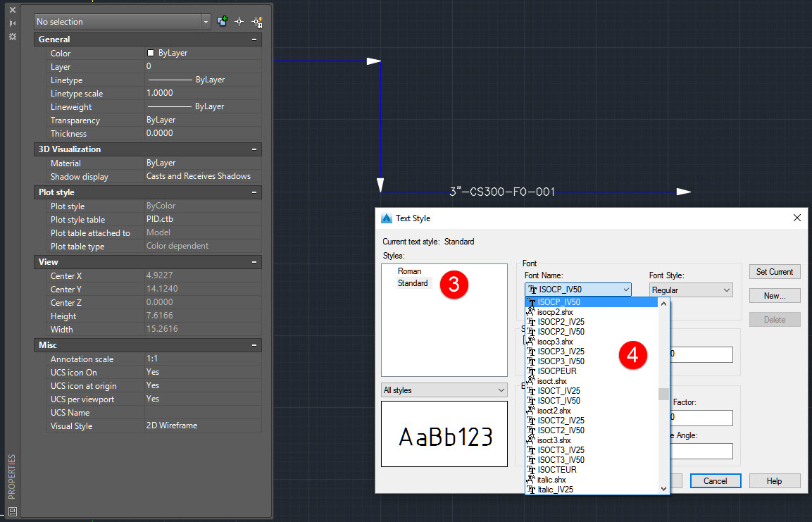This screenshot has height=522, width=812.
Task: Click the font list scroll-down arrow
Action: point(663,487)
